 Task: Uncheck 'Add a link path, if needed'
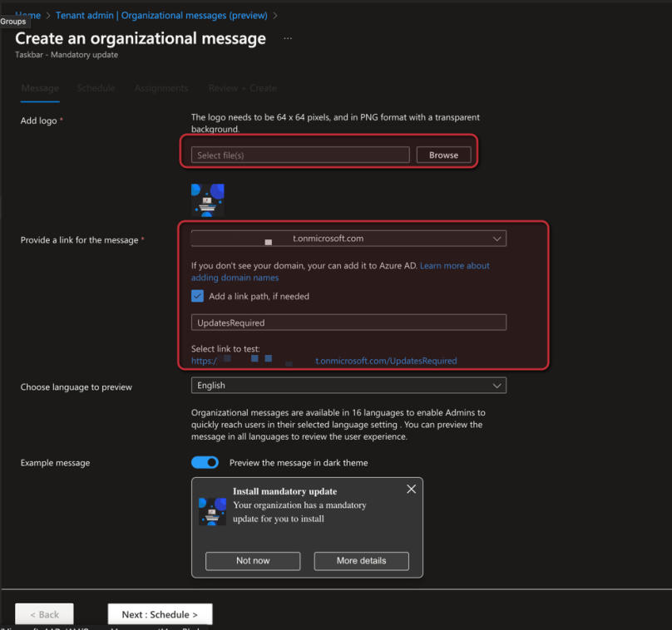(x=198, y=296)
